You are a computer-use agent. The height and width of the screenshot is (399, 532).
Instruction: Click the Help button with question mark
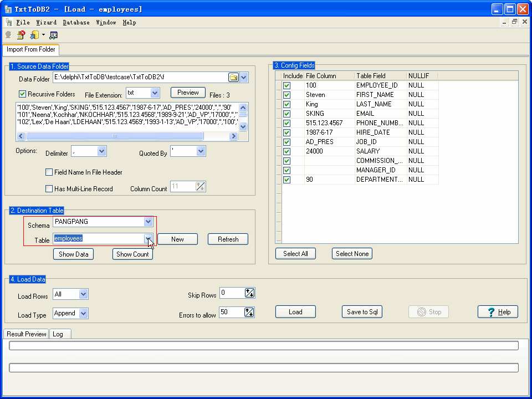[x=498, y=312]
